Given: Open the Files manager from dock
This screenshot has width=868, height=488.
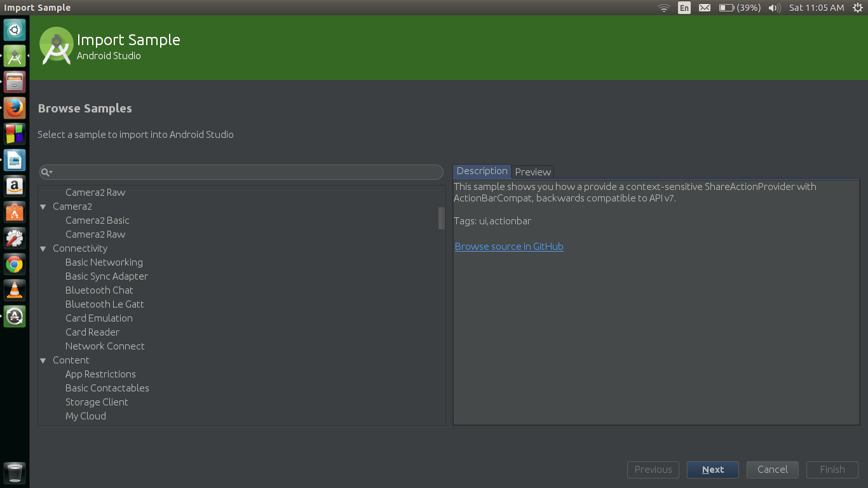Looking at the screenshot, I should click(x=15, y=82).
